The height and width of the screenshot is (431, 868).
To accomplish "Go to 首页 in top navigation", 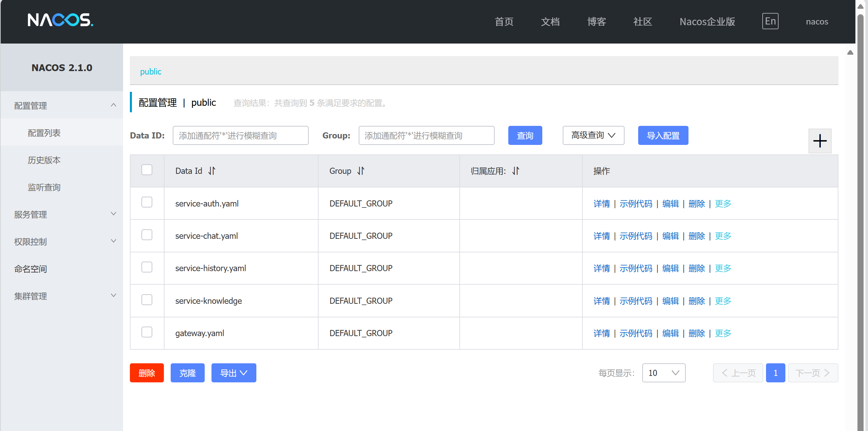I will pyautogui.click(x=504, y=21).
